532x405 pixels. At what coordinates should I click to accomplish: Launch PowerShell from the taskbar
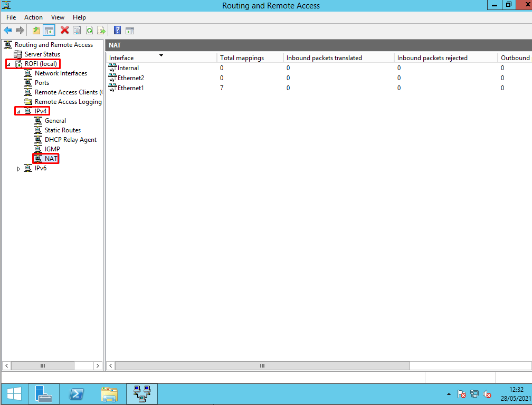tap(77, 394)
